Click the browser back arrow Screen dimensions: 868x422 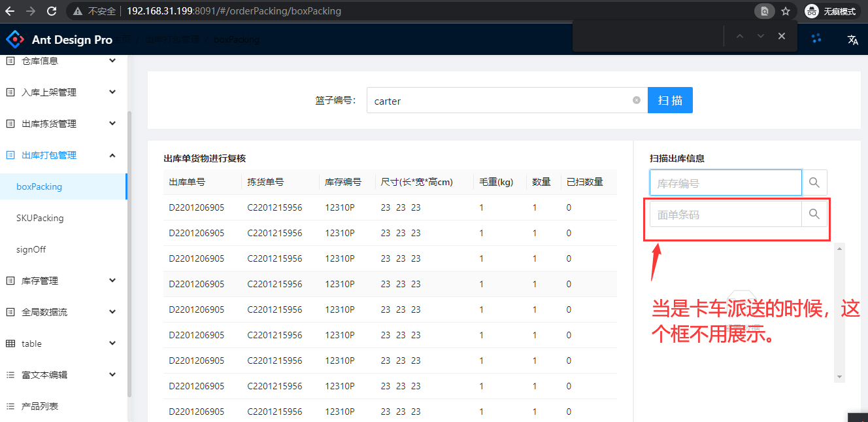point(10,11)
